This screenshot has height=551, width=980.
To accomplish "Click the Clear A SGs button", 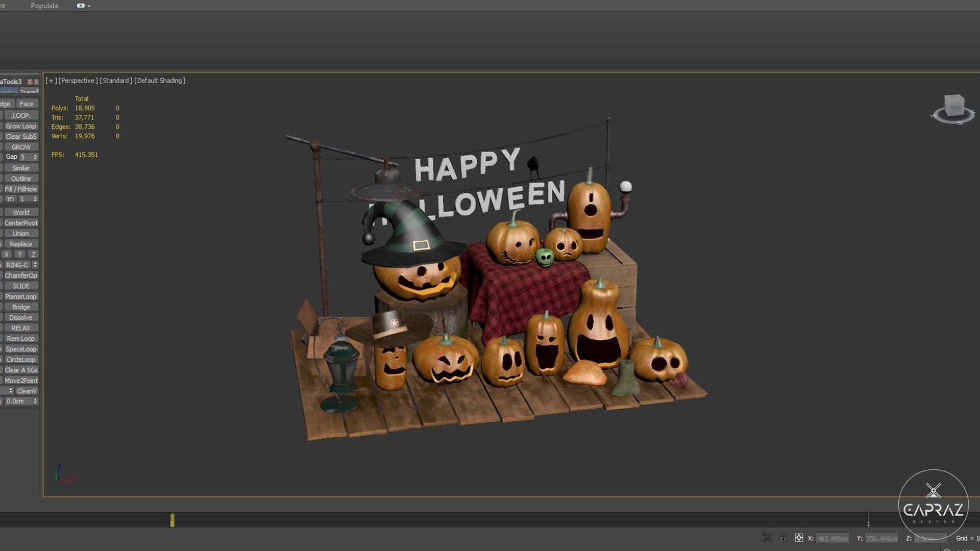I will pyautogui.click(x=21, y=370).
